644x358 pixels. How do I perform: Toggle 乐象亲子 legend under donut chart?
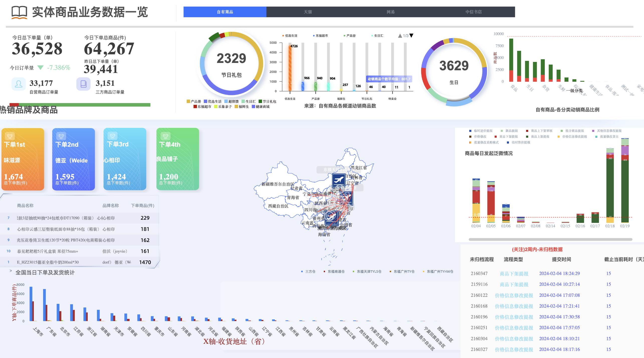223,107
